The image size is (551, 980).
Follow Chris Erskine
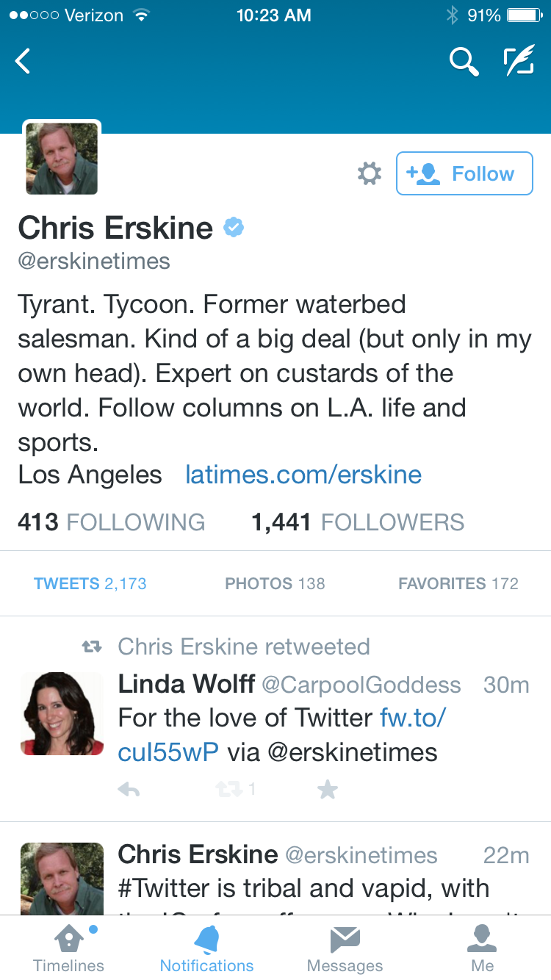pos(464,174)
